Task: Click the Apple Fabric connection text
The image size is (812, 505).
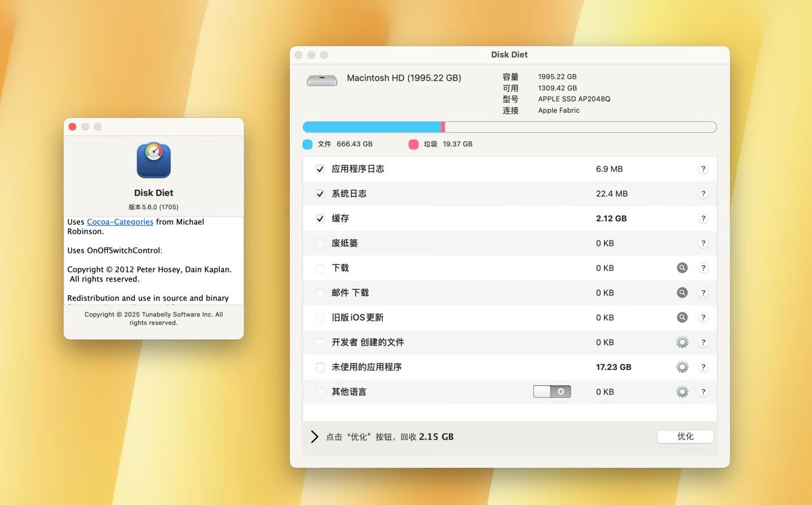Action: pos(559,111)
